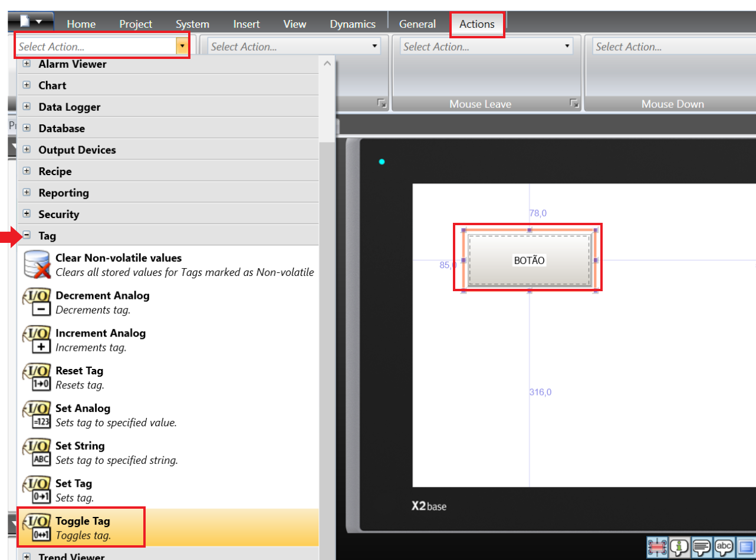Toggle the abc speech bubble icon
The height and width of the screenshot is (560, 756).
[724, 548]
